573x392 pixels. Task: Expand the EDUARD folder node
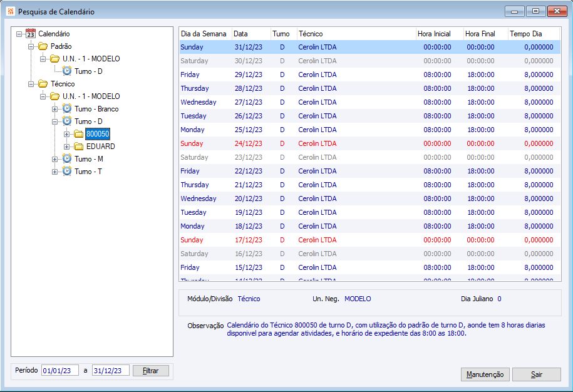66,147
